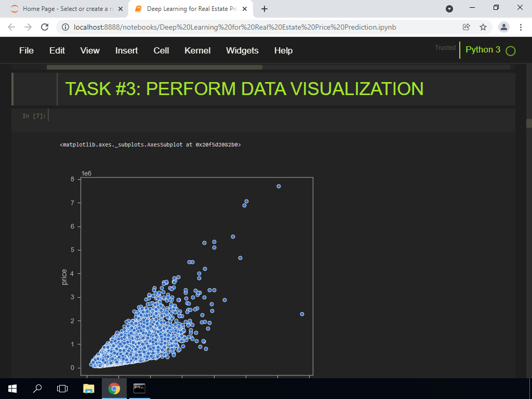Viewport: 532px width, 399px height.
Task: Open the Cell menu
Action: [x=161, y=50]
